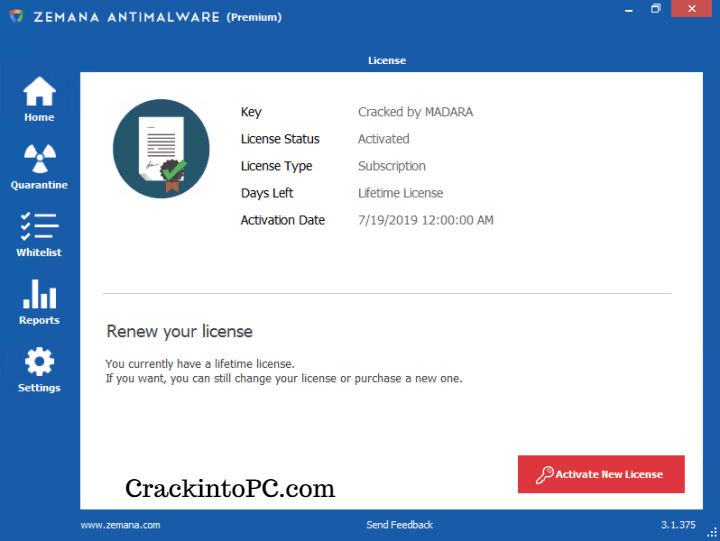The image size is (720, 541).
Task: Open Reports via the bar chart icon
Action: 39,294
